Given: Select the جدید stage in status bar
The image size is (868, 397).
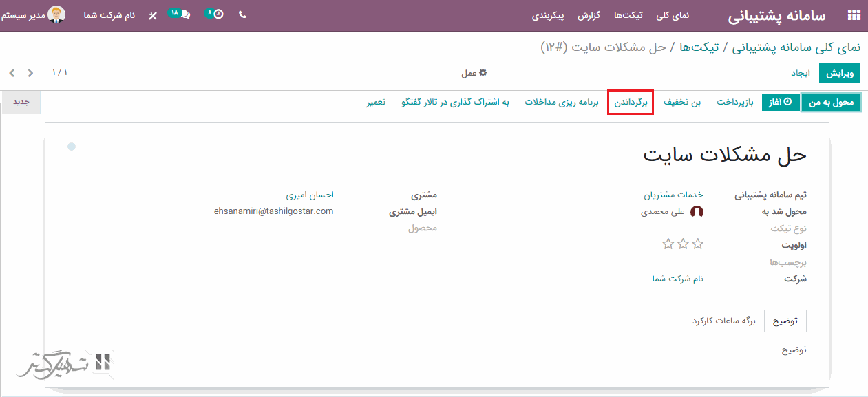Looking at the screenshot, I should 21,102.
